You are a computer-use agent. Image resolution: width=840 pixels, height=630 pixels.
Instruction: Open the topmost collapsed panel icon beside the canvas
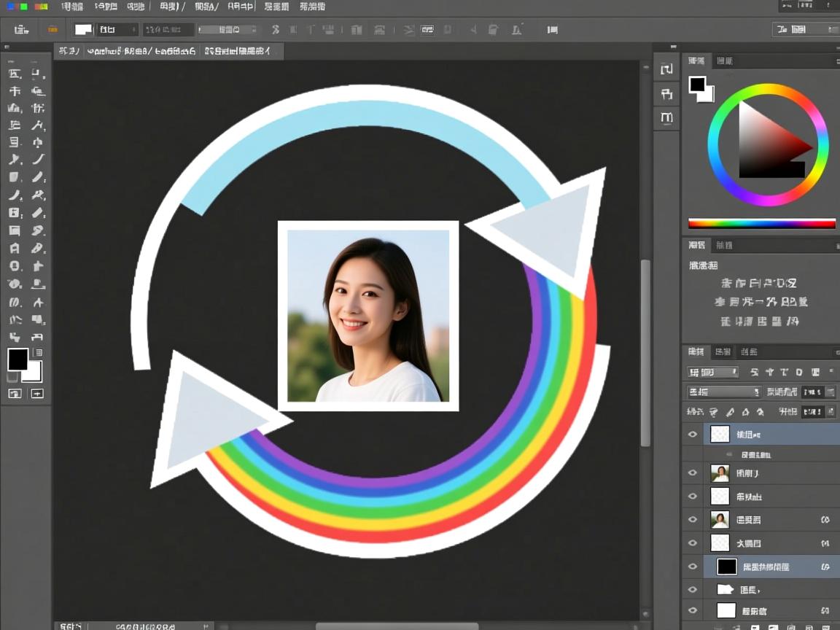(666, 69)
